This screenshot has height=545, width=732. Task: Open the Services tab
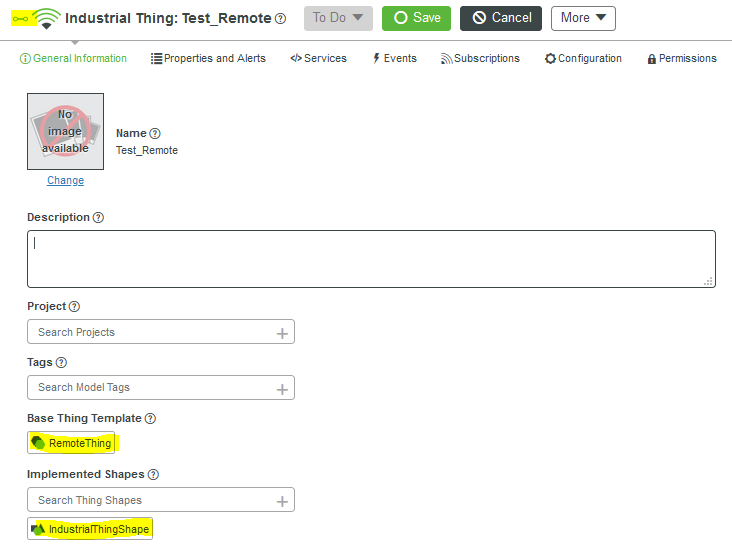coord(318,59)
